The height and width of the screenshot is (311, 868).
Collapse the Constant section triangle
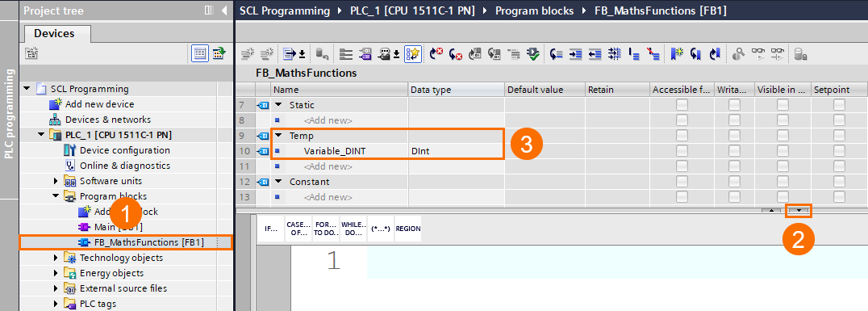click(x=278, y=182)
